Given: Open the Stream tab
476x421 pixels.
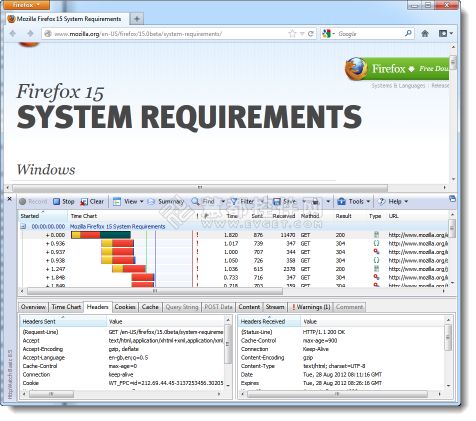Looking at the screenshot, I should [x=275, y=307].
